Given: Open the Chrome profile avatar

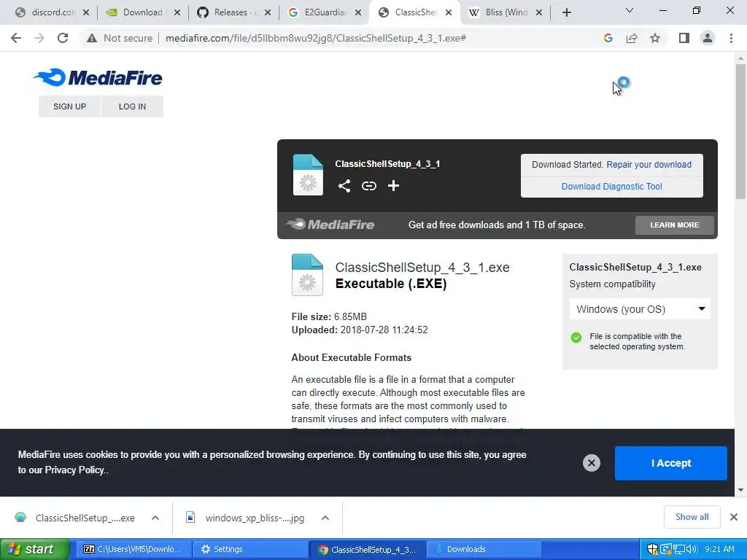Looking at the screenshot, I should click(708, 38).
